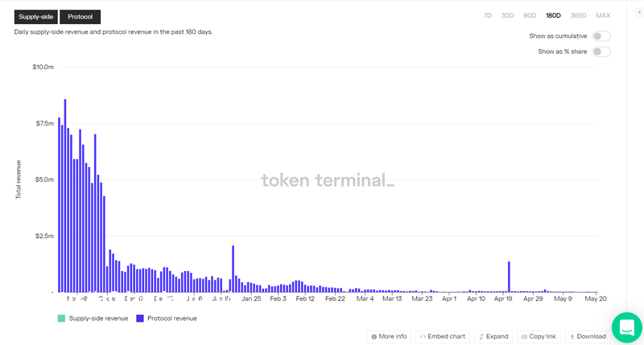Image resolution: width=644 pixels, height=345 pixels.
Task: Show the MAX time range
Action: (603, 15)
